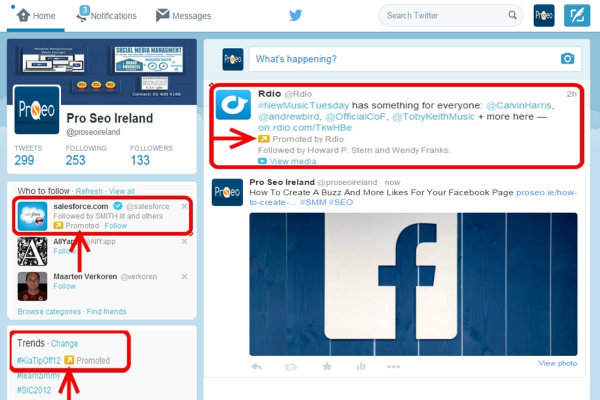Click the salesforce.com account name

click(81, 206)
